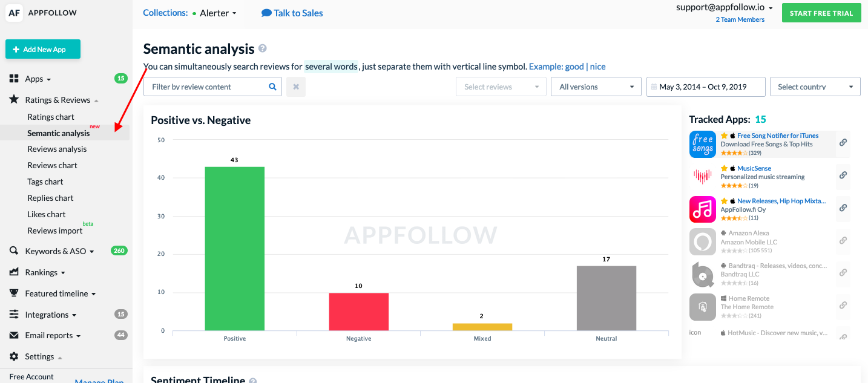Click link icon for MusicSense
This screenshot has width=868, height=383.
coord(843,175)
